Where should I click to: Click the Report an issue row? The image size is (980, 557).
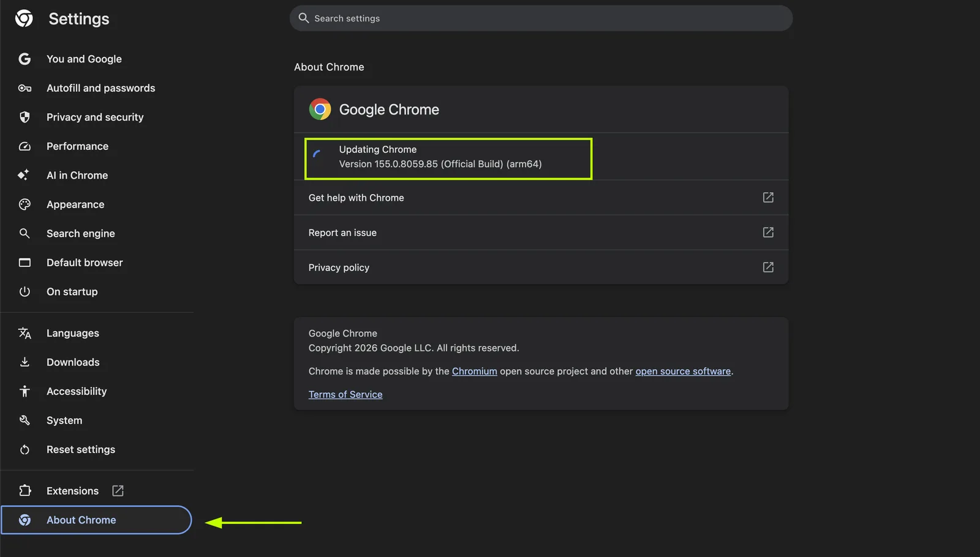click(541, 232)
